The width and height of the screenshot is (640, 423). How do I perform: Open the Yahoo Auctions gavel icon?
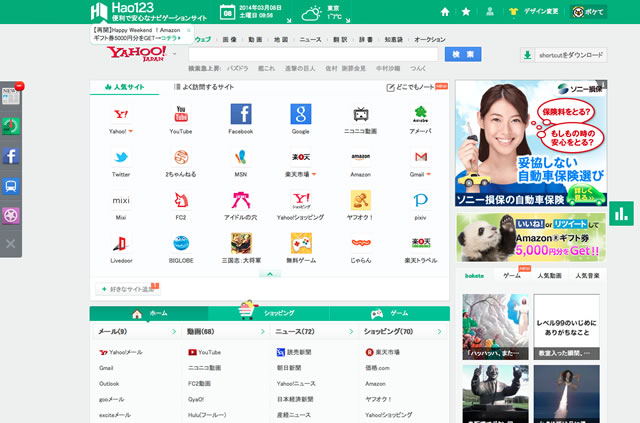click(x=361, y=200)
